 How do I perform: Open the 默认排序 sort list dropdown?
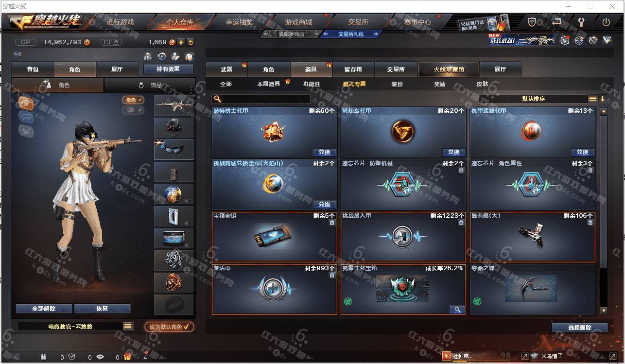pyautogui.click(x=592, y=99)
